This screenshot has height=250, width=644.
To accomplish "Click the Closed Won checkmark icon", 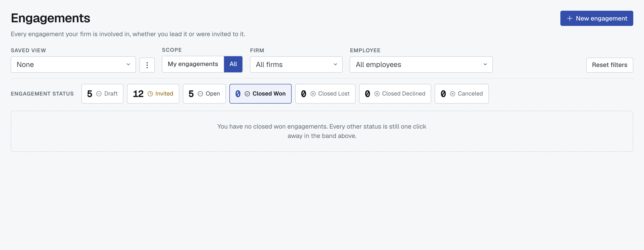I will (x=247, y=94).
